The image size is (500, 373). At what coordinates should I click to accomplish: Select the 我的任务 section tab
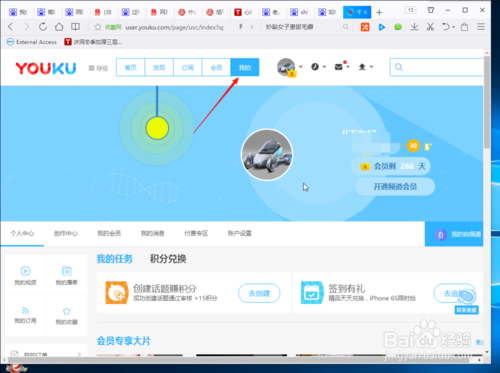(x=115, y=259)
